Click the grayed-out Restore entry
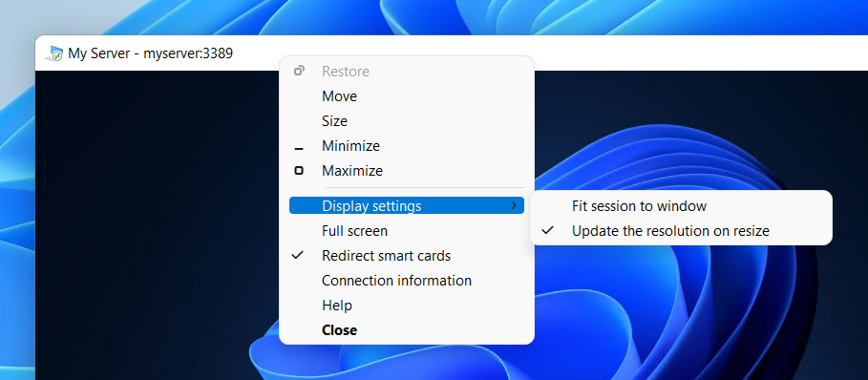 point(407,72)
